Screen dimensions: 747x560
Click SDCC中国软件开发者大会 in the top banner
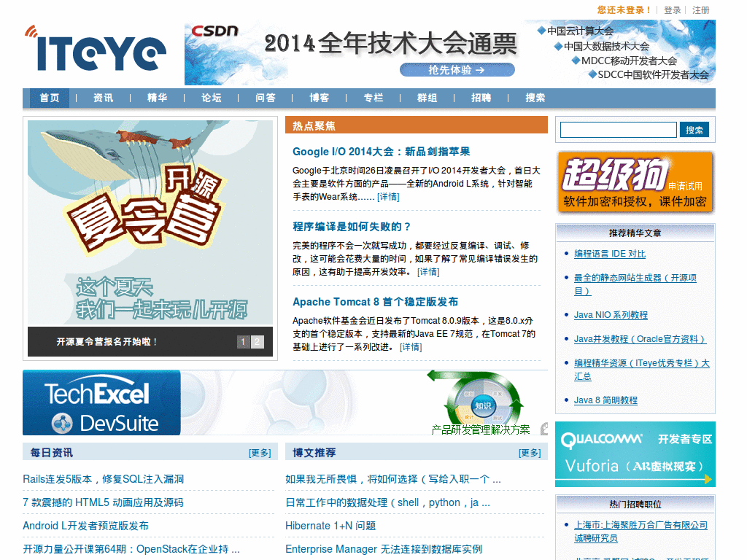653,75
